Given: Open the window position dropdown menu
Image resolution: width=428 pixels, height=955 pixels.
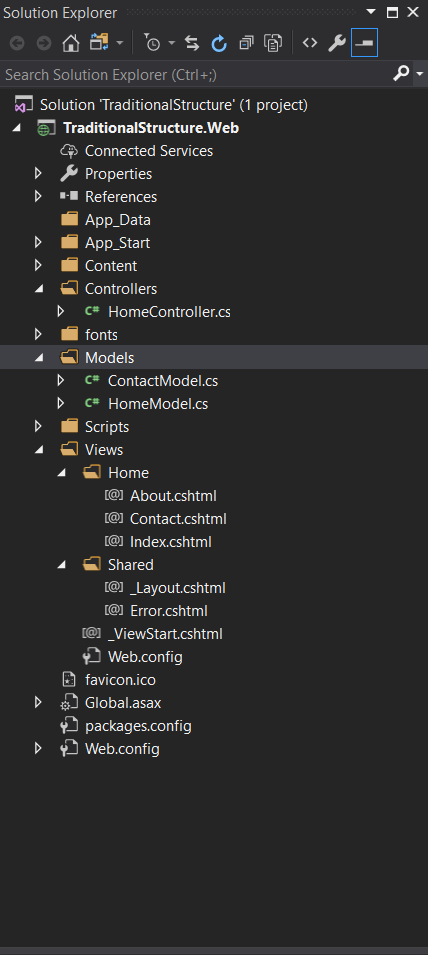Looking at the screenshot, I should tap(371, 12).
